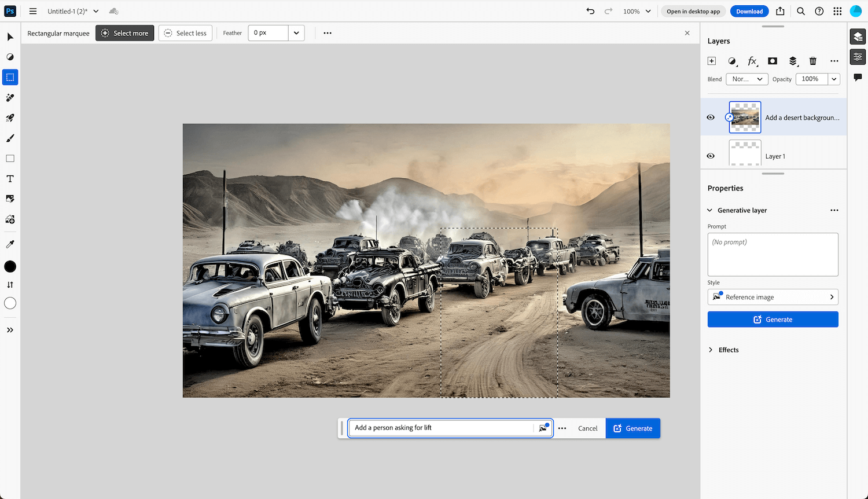Open the zoom level 100% dropdown

click(x=637, y=11)
